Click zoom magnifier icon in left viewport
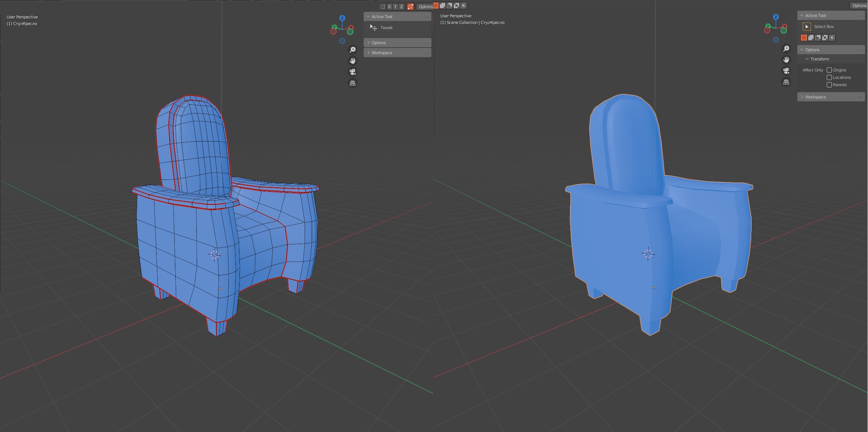 point(353,50)
